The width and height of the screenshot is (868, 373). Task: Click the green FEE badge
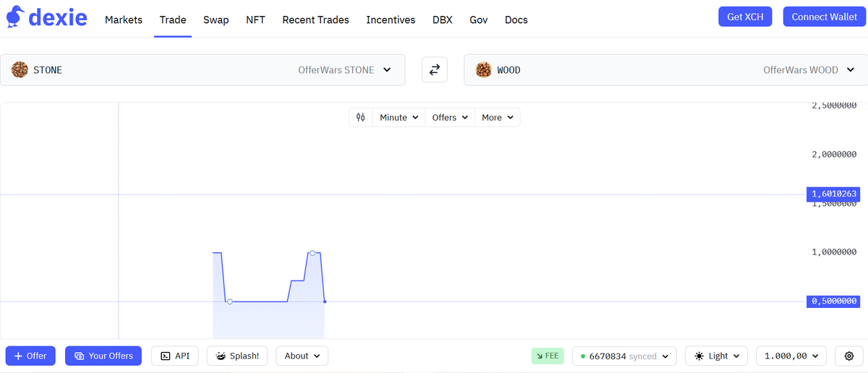(548, 356)
